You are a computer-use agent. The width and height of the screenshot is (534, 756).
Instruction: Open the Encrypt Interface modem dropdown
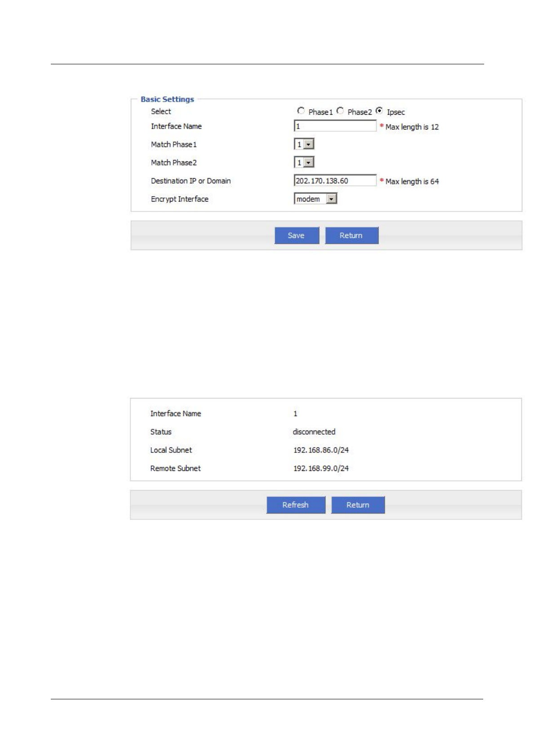(x=316, y=199)
